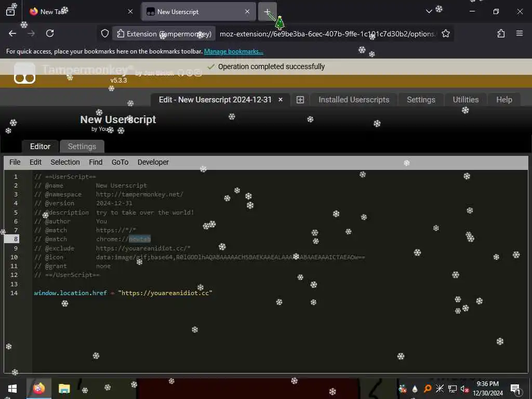Click the Extension (Tampermonkey) identity badge
532x399 pixels.
(164, 34)
